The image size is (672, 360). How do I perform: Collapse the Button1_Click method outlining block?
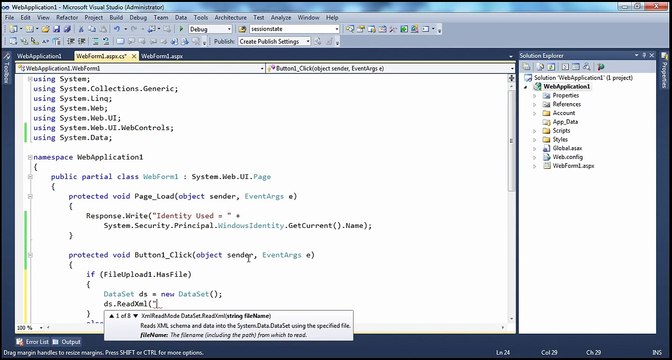30,255
